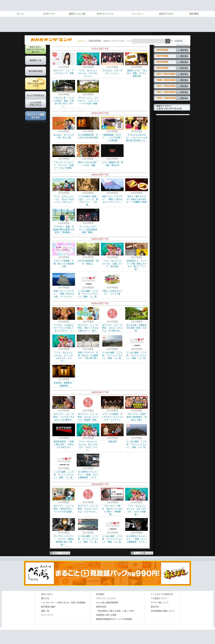
Task: Open 再生がうまくいかない方はこちら sidebar button
Action: (35, 83)
